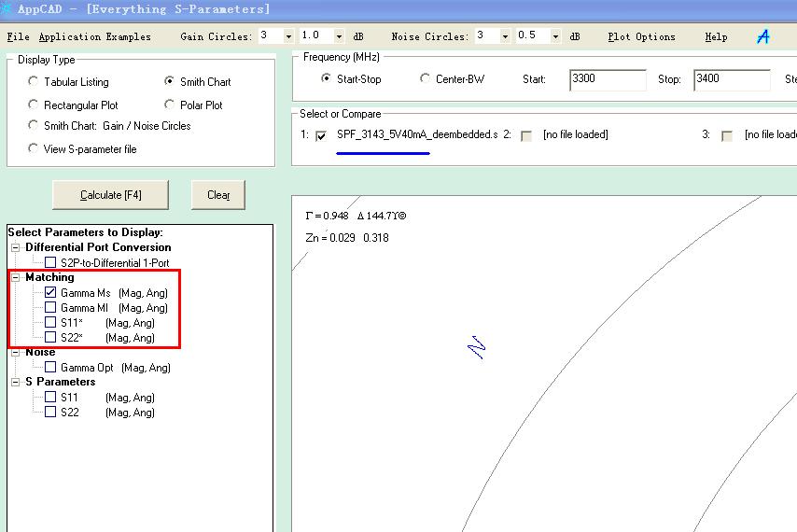Uncheck Gamma Ms checkbox
Viewport: 797px width, 532px height.
(x=50, y=292)
